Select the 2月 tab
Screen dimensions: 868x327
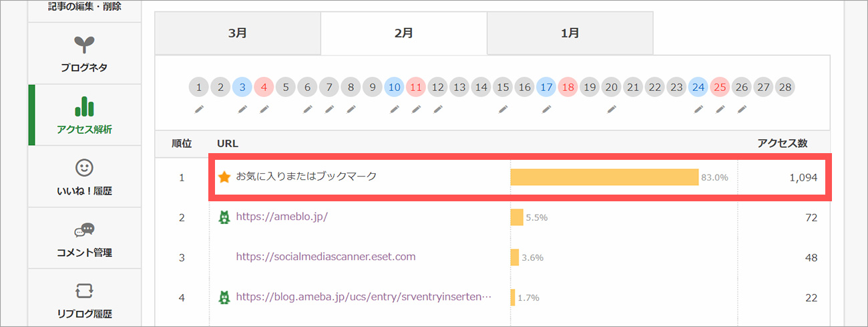pos(404,33)
